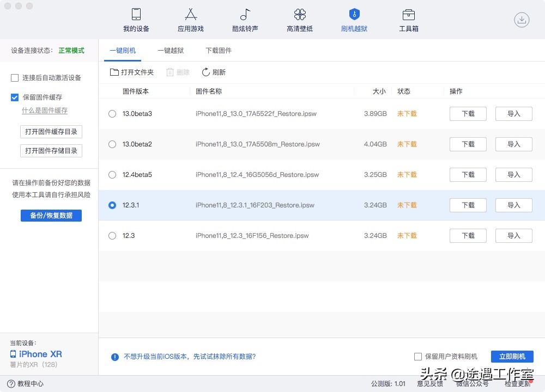The width and height of the screenshot is (545, 392).
Task: Select the 13.0beta3 firmware radio button
Action: coord(112,114)
